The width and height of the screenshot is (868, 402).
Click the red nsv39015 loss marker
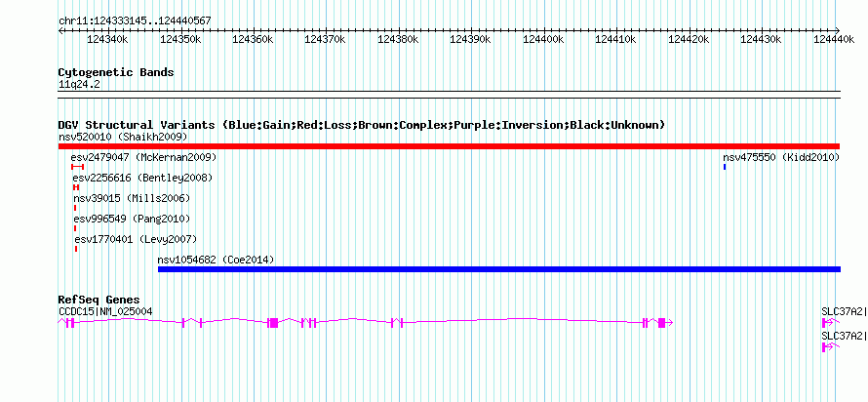75,208
